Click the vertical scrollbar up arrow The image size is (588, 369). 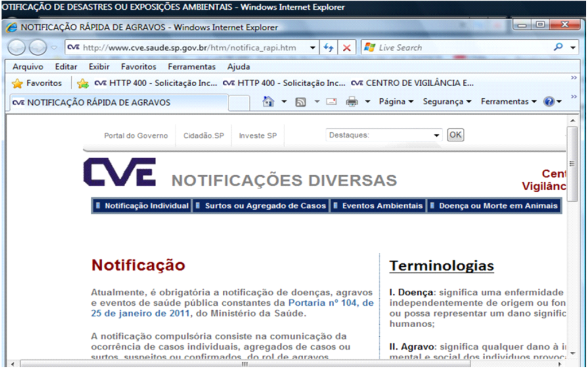pos(572,121)
